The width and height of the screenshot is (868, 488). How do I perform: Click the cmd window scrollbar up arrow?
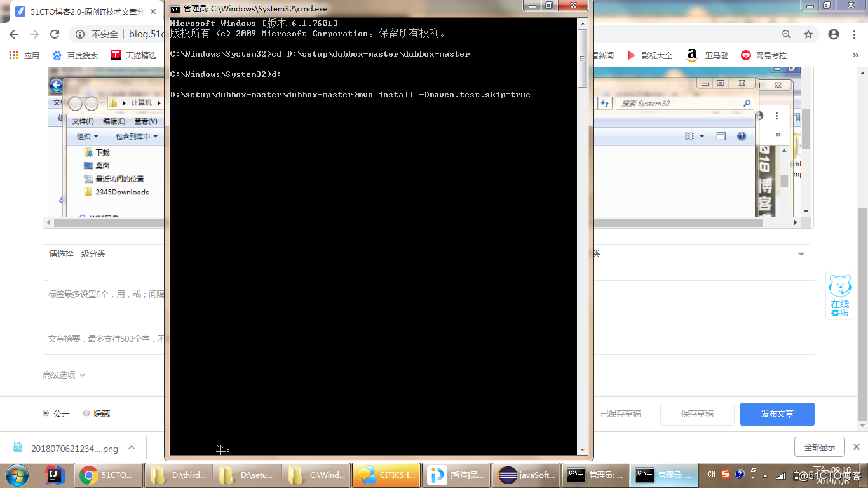(x=582, y=24)
